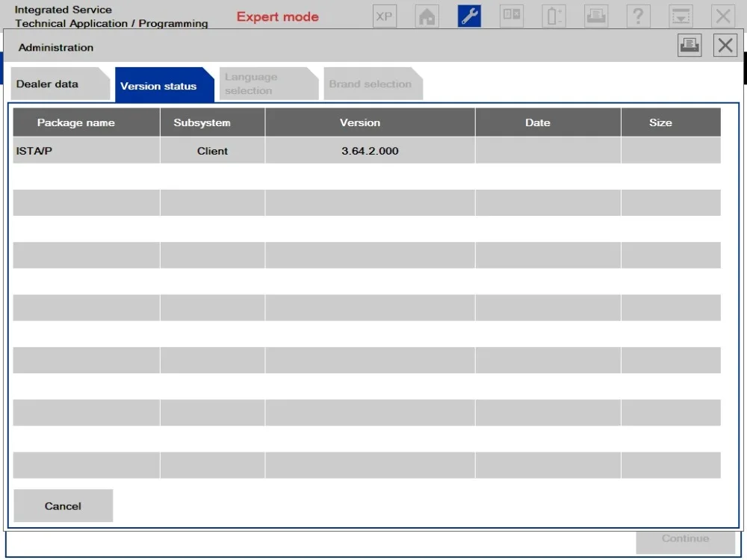Close the application with top-right X
This screenshot has height=560, width=747.
click(723, 16)
